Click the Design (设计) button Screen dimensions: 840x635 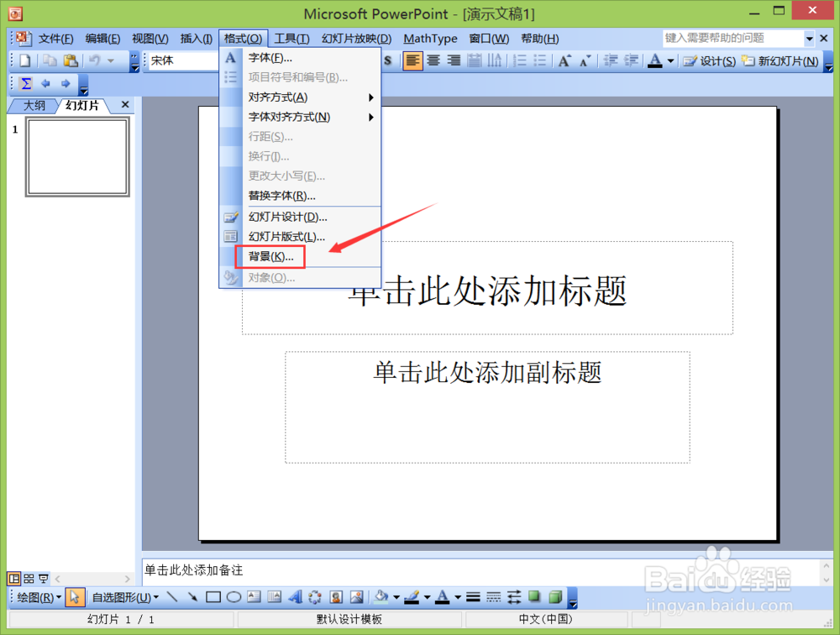click(710, 61)
